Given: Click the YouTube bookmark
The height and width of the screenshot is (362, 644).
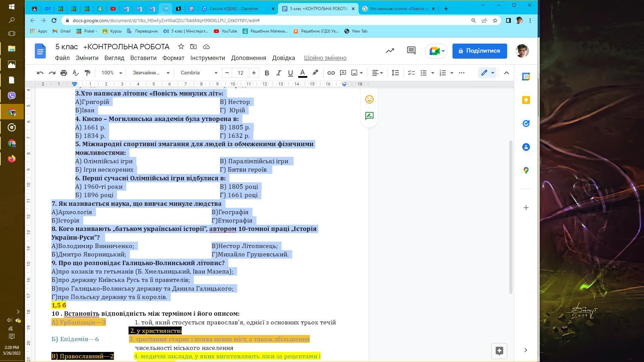Looking at the screenshot, I should (225, 31).
